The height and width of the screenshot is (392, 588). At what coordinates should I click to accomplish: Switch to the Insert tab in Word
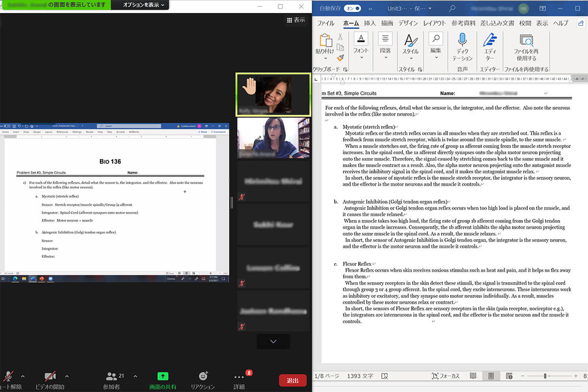[370, 23]
